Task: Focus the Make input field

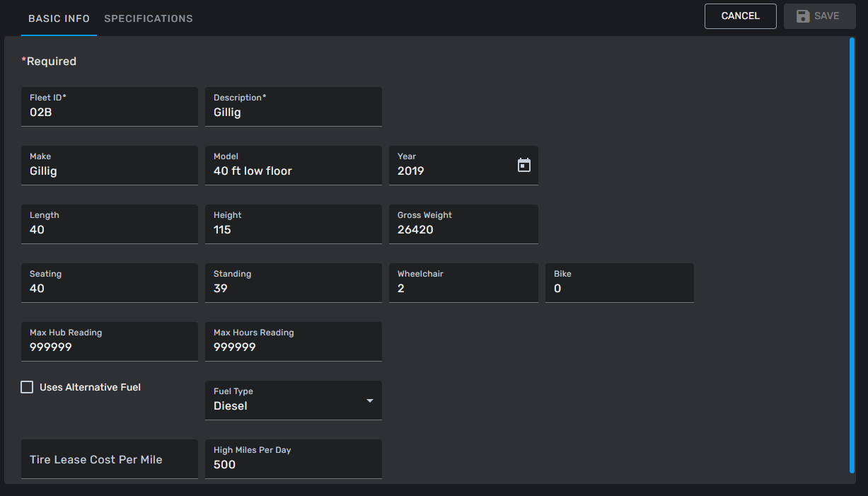Action: (x=109, y=171)
